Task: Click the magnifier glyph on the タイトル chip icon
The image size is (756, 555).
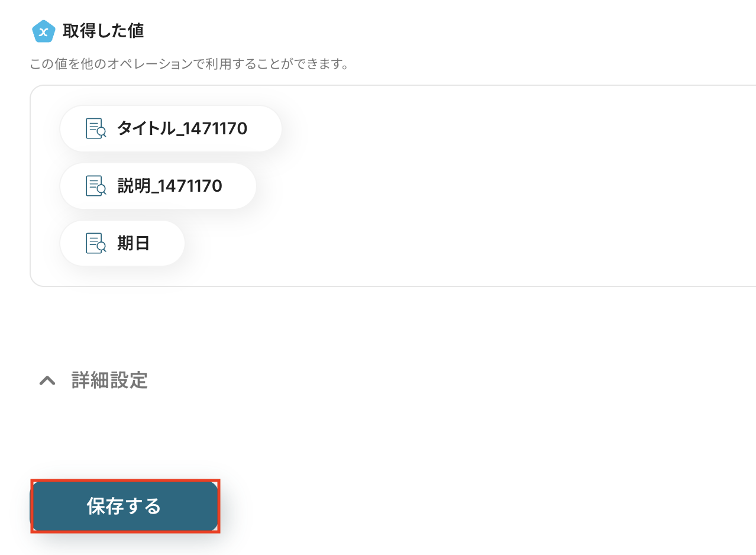Action: [x=101, y=132]
